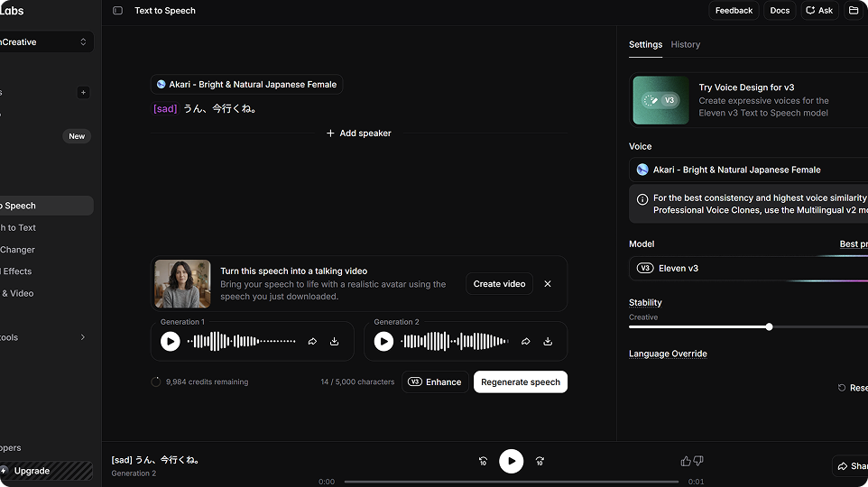Share Generation 2 audio

[x=526, y=342]
